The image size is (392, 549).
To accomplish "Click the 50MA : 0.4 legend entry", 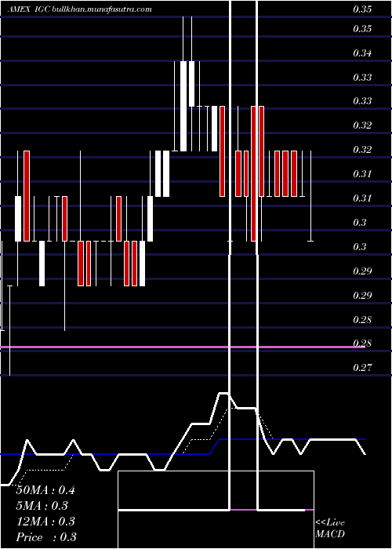I will [45, 490].
